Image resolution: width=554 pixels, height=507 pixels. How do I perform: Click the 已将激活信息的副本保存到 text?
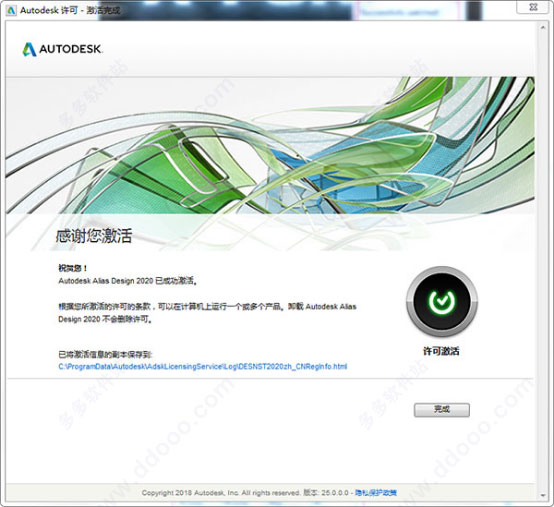pyautogui.click(x=105, y=354)
